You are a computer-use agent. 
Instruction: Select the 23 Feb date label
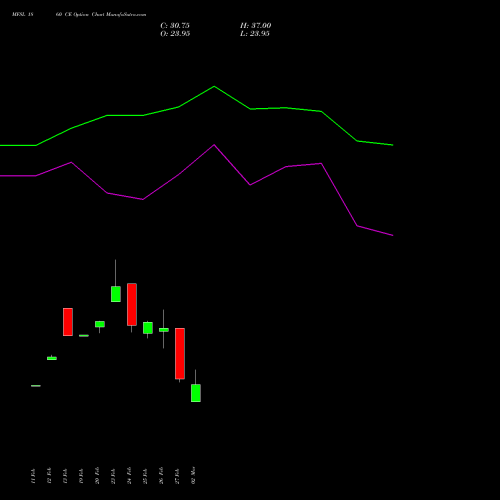pos(113,476)
